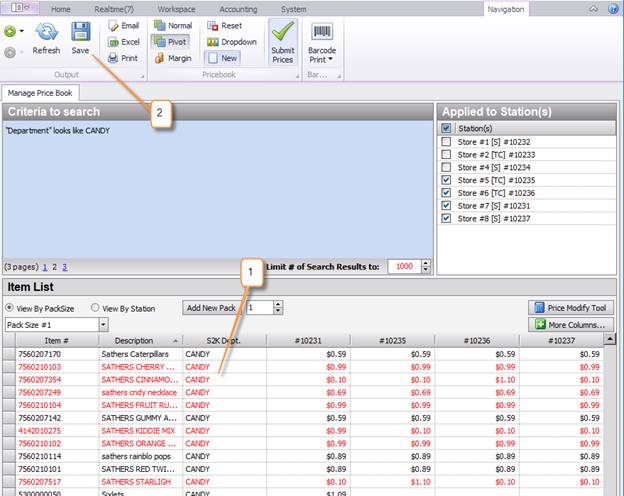
Task: Uncheck the Store #5 [TC] #10235 checkbox
Action: click(x=446, y=181)
